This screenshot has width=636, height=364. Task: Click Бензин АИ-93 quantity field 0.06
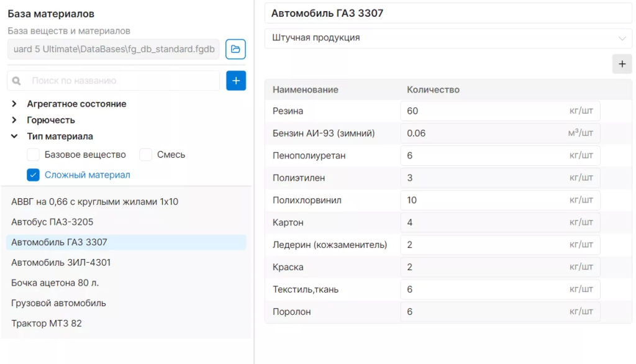pos(500,134)
